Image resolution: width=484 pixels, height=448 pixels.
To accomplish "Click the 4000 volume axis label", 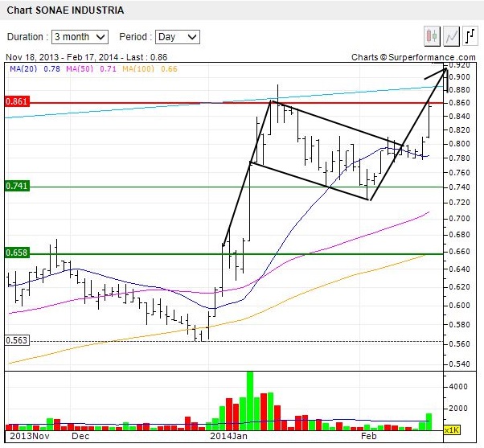I will [458, 387].
